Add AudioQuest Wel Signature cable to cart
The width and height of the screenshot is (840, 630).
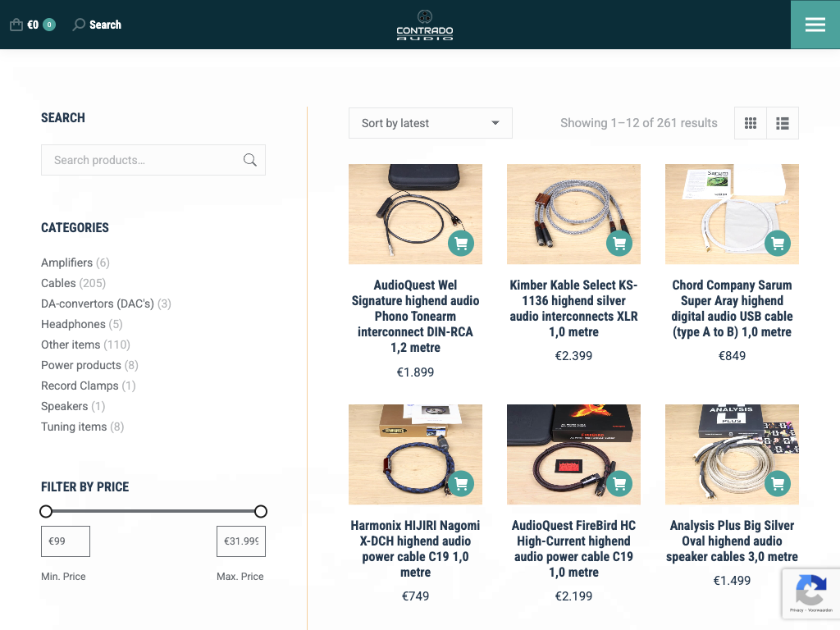[461, 243]
